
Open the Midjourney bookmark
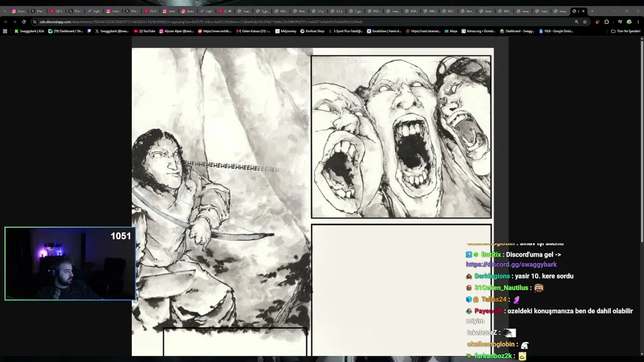[x=286, y=31]
